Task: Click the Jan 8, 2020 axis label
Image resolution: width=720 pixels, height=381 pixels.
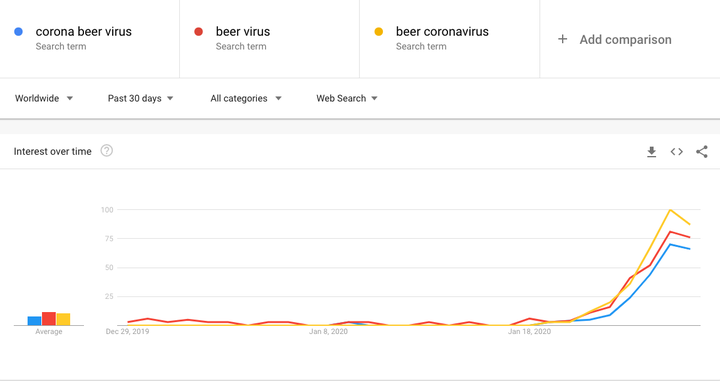Action: (x=328, y=331)
